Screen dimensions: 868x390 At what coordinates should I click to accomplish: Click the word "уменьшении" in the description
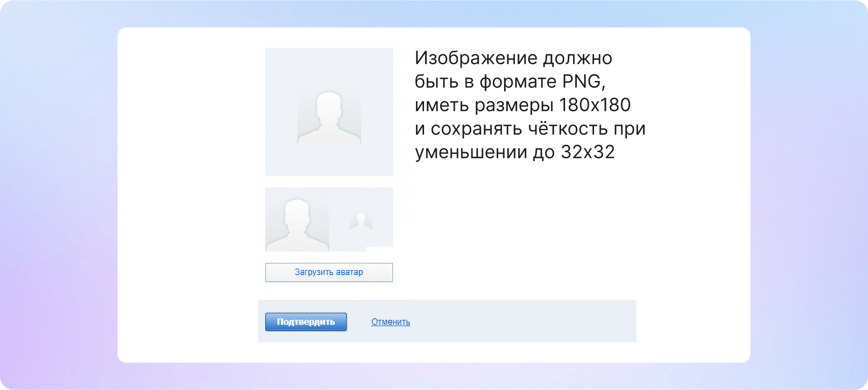point(471,152)
